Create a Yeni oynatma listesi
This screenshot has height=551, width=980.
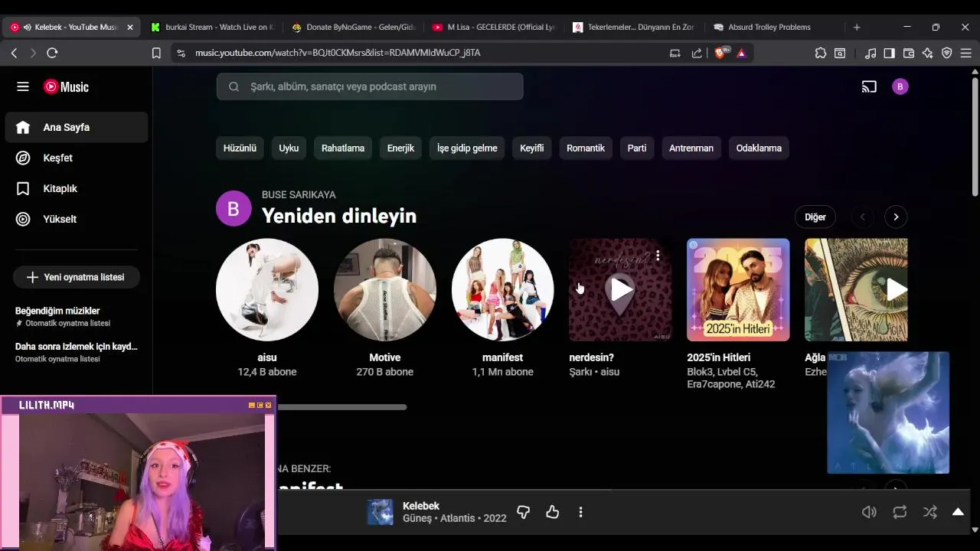click(77, 277)
